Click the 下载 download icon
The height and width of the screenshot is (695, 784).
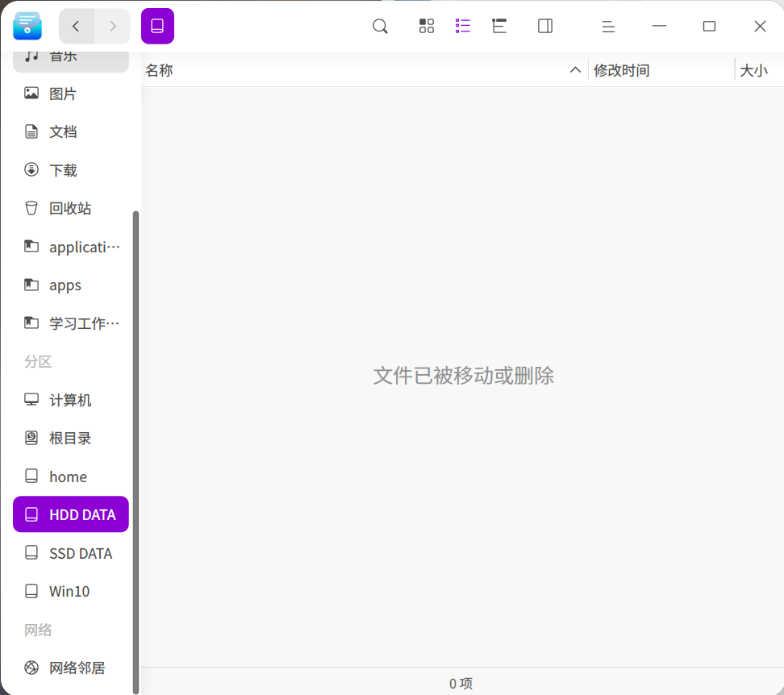31,170
